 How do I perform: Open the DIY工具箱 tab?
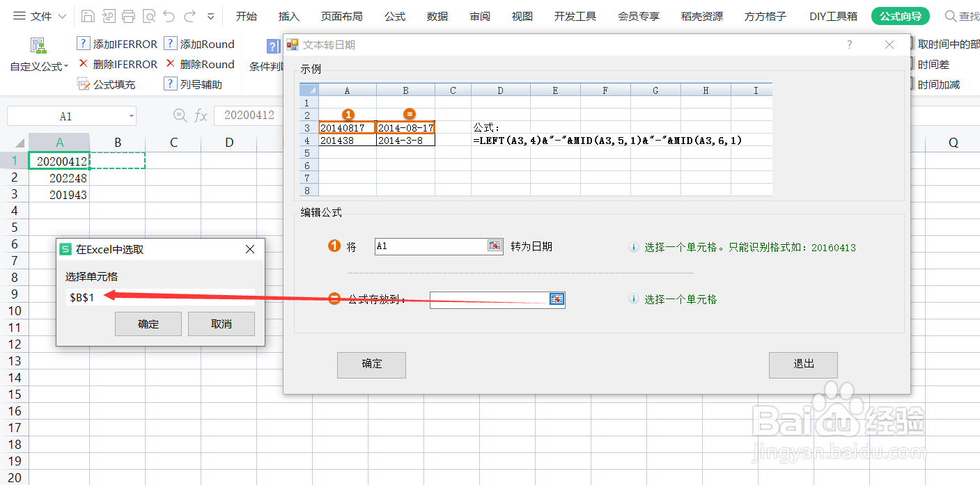(x=833, y=16)
